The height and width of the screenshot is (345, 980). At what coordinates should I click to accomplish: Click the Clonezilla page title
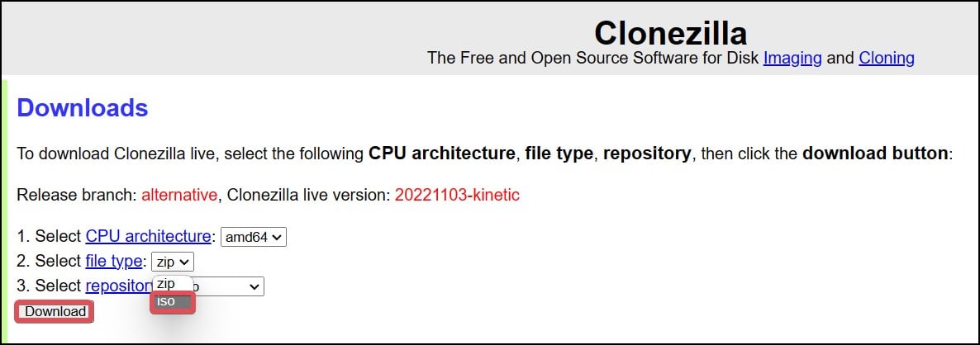[670, 33]
